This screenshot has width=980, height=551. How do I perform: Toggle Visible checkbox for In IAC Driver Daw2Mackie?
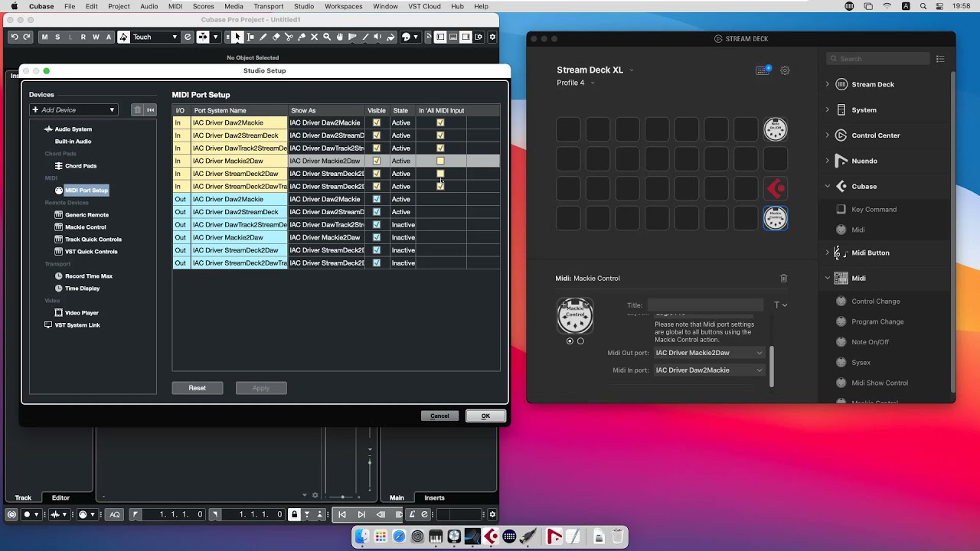[x=376, y=122]
